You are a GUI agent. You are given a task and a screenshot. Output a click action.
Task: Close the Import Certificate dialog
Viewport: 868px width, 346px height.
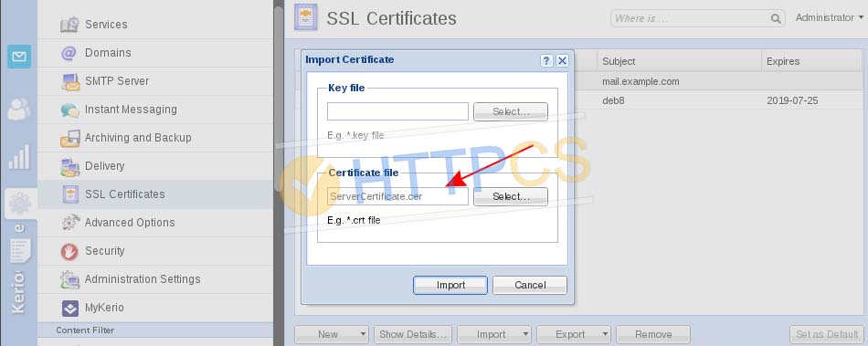point(562,61)
